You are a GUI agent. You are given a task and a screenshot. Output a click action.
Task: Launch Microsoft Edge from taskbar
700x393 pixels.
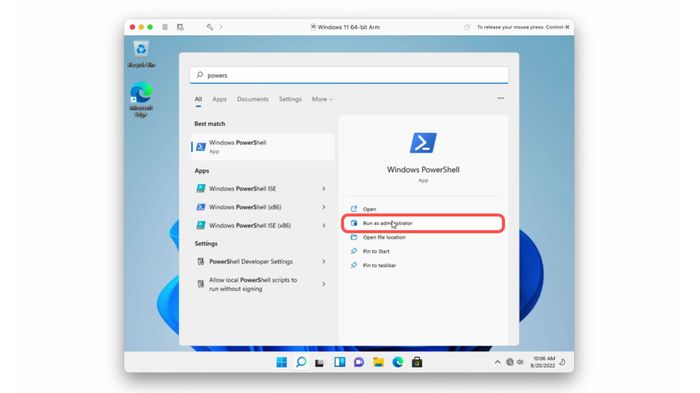pos(398,362)
